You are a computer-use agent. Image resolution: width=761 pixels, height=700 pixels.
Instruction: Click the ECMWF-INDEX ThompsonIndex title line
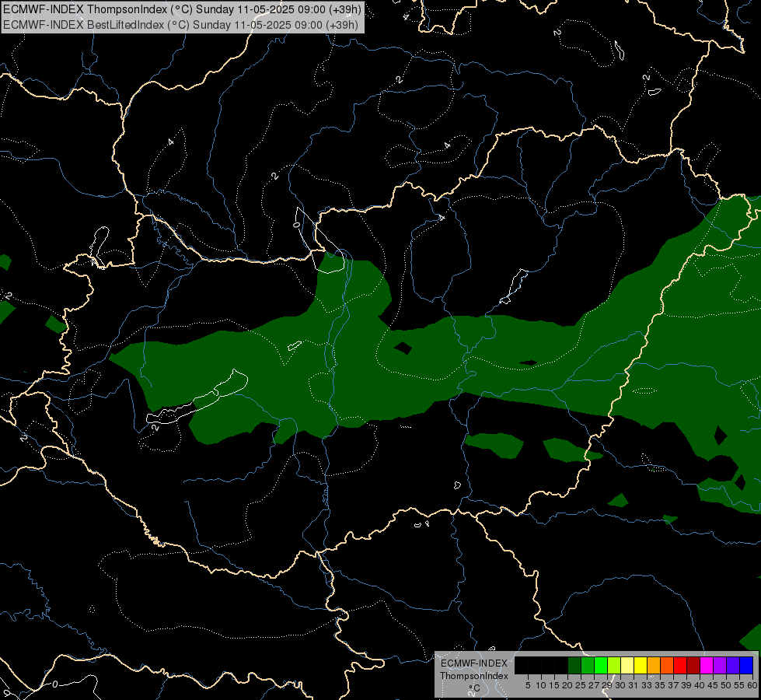coord(182,9)
